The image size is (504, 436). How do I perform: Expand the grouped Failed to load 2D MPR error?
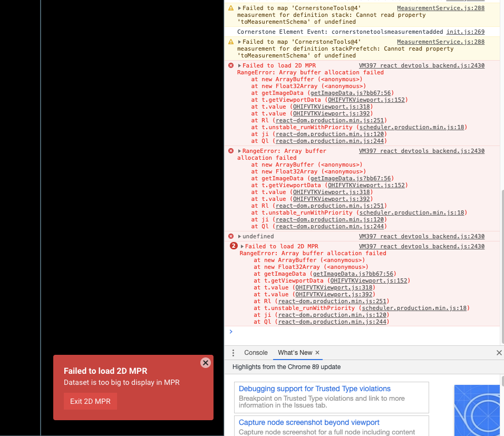pyautogui.click(x=242, y=246)
